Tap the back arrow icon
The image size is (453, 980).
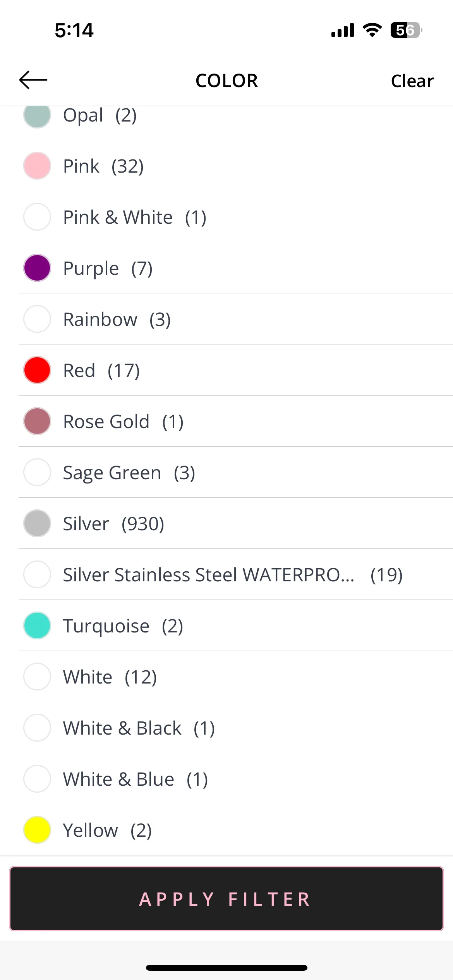pyautogui.click(x=33, y=80)
